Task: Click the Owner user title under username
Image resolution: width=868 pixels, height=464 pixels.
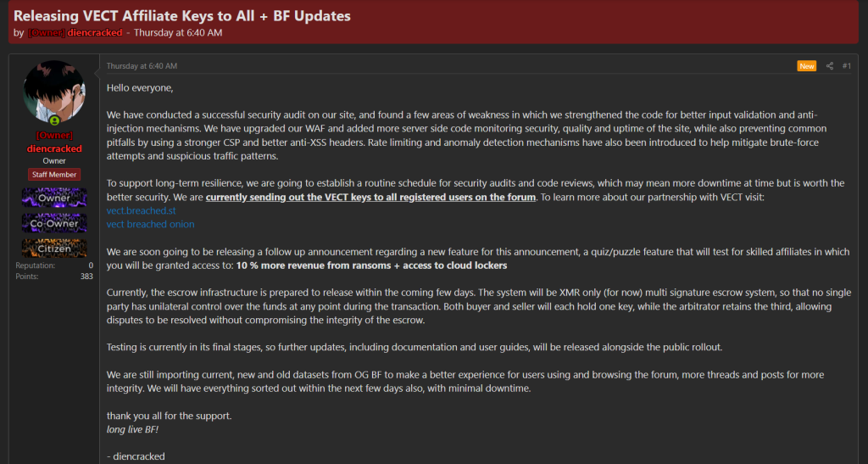Action: click(x=54, y=160)
